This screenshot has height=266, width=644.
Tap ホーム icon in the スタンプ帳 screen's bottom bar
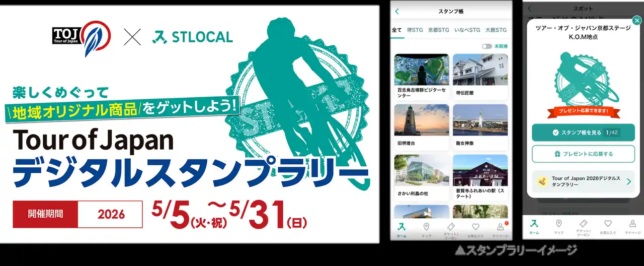(401, 229)
